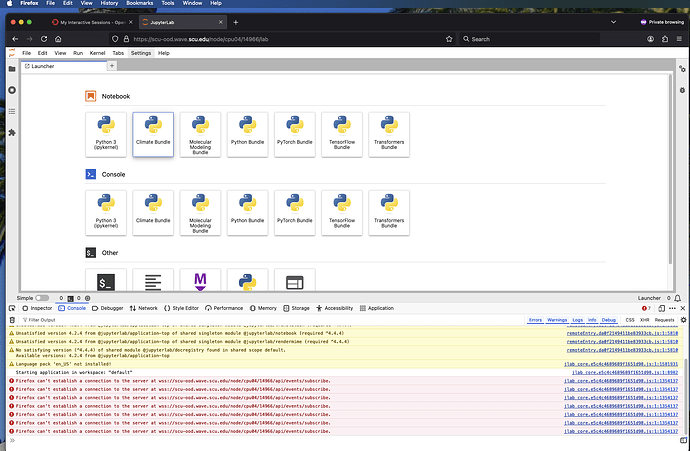Open the Property Inspector gears icon on right sidebar
This screenshot has width=690, height=451.
tap(682, 69)
